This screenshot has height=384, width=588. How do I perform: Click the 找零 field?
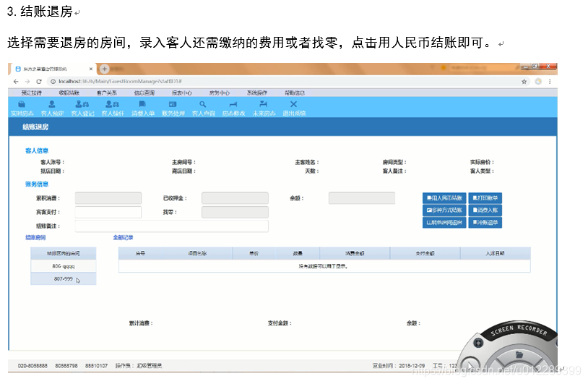[x=235, y=212]
